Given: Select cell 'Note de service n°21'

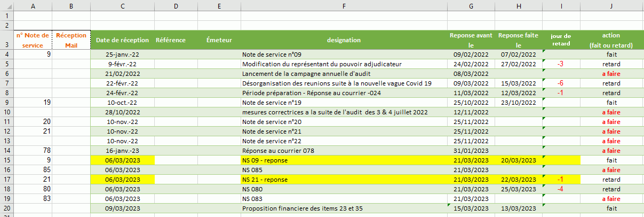Looking at the screenshot, I should click(344, 131).
